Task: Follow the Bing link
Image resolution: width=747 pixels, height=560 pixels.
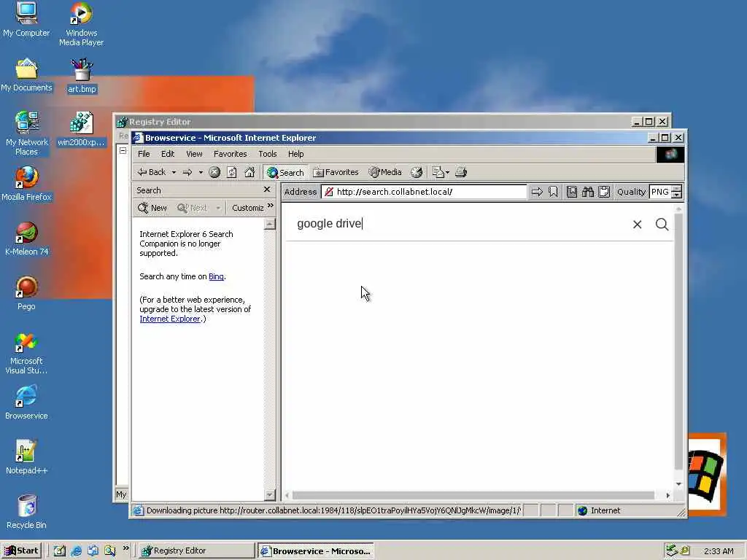Action: pyautogui.click(x=216, y=276)
